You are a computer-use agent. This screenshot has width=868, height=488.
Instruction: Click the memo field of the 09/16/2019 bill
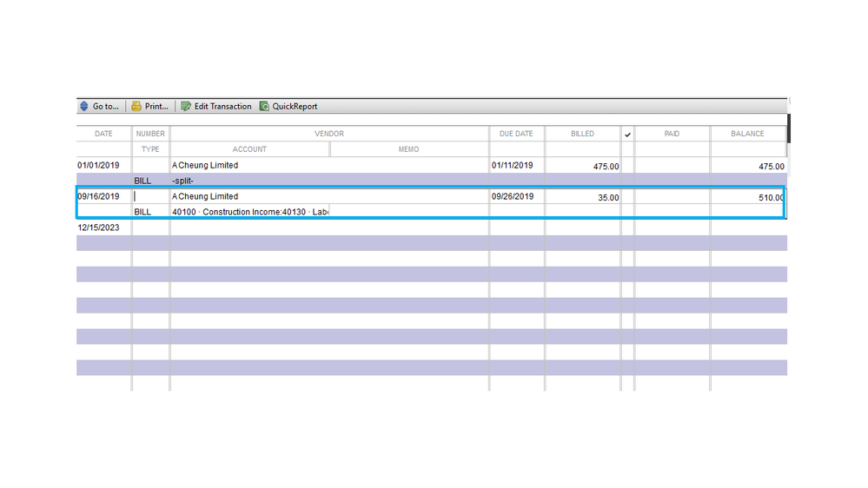pos(408,212)
